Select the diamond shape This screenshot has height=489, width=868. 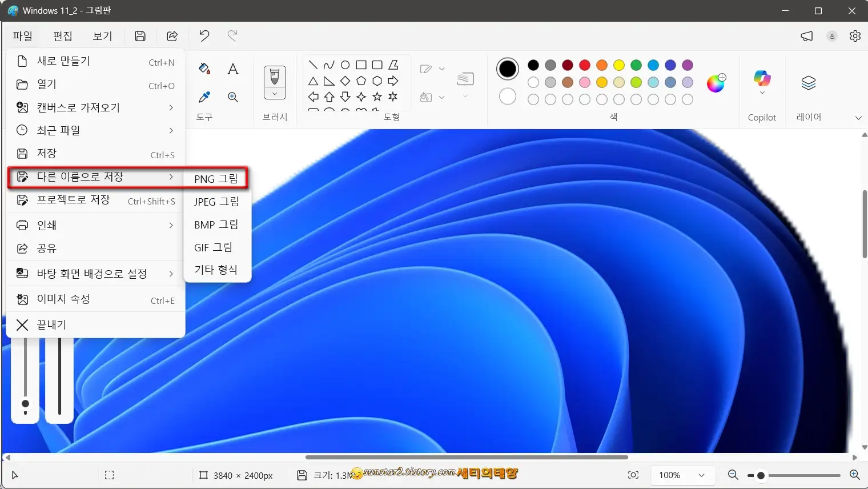tap(345, 81)
